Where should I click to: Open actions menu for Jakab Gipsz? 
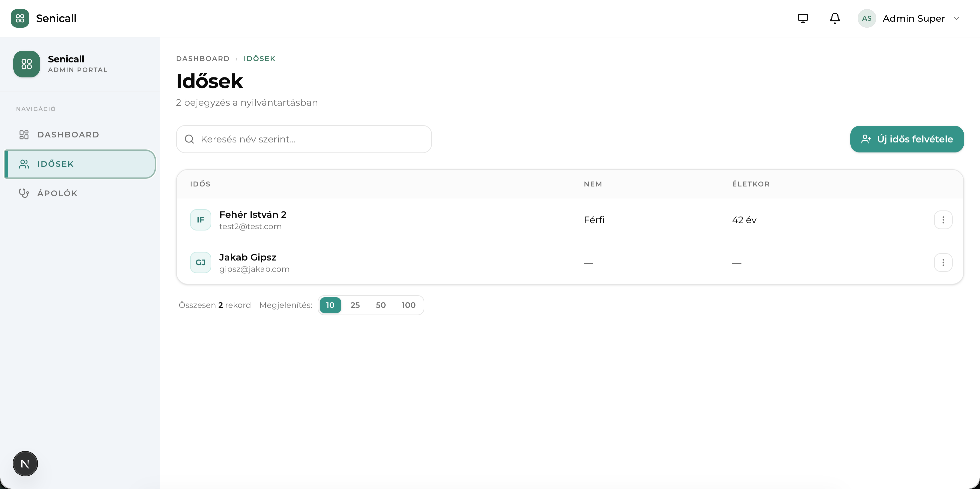pyautogui.click(x=943, y=263)
